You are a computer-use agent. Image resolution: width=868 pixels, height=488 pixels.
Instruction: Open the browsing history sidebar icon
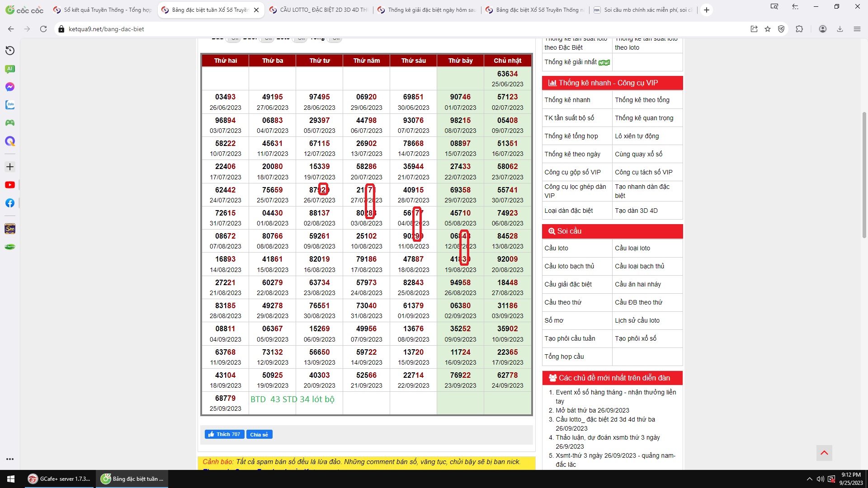(x=10, y=51)
